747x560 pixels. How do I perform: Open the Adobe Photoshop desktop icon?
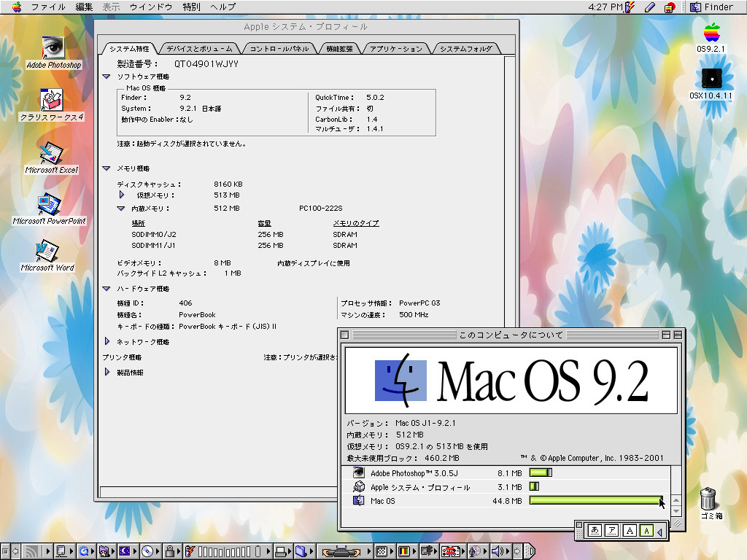(53, 47)
